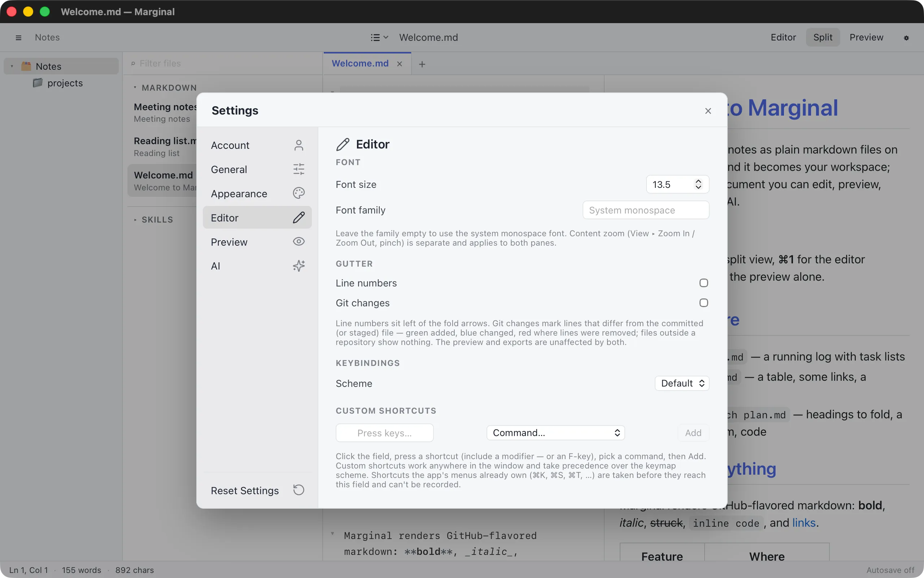
Task: Switch to Preview view mode
Action: (x=866, y=38)
